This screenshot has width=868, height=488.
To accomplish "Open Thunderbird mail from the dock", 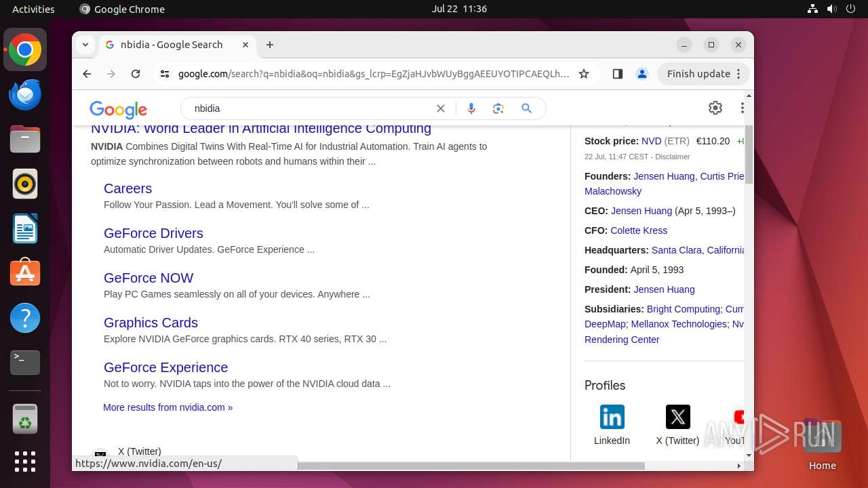I will (x=25, y=94).
